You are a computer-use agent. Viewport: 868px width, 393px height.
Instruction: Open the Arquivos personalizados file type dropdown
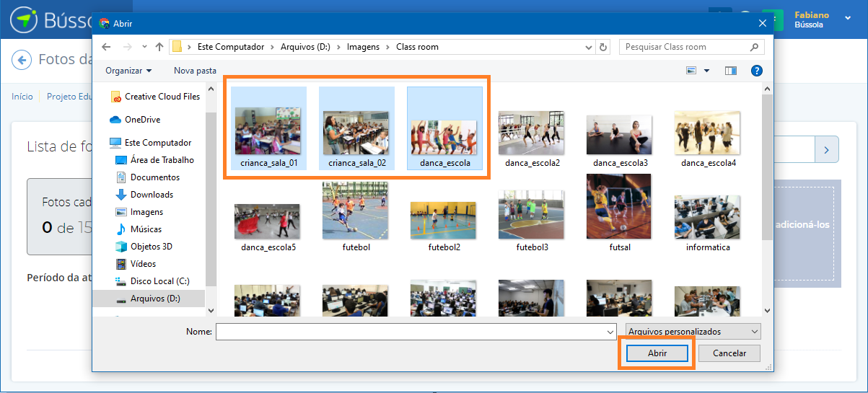tap(692, 332)
